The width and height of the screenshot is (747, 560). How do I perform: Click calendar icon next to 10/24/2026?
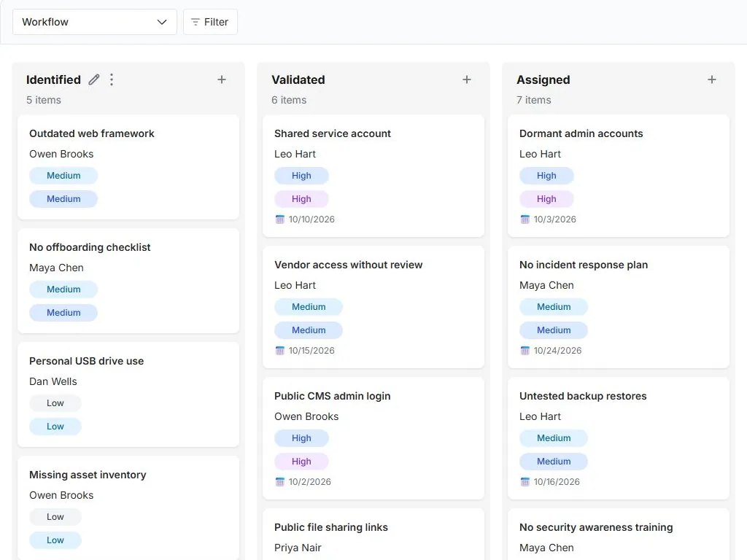525,351
